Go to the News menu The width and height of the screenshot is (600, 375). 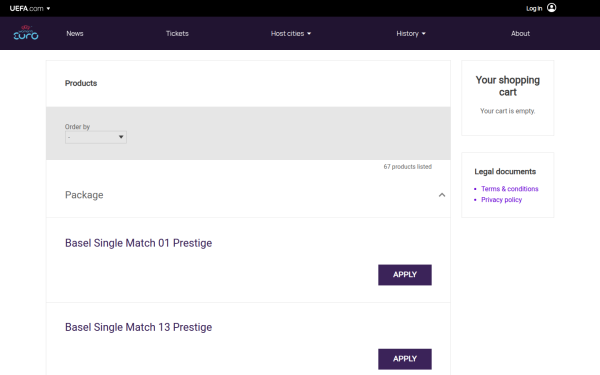[75, 34]
